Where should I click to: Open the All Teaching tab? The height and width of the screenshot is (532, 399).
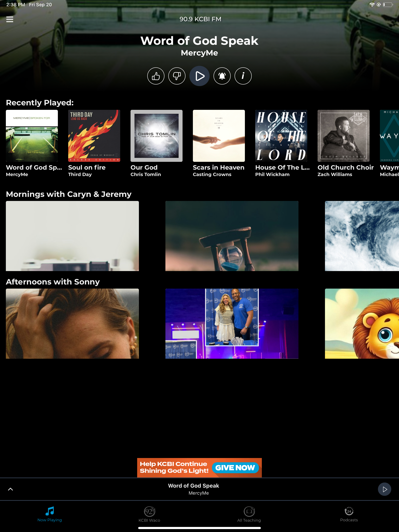coord(249,514)
